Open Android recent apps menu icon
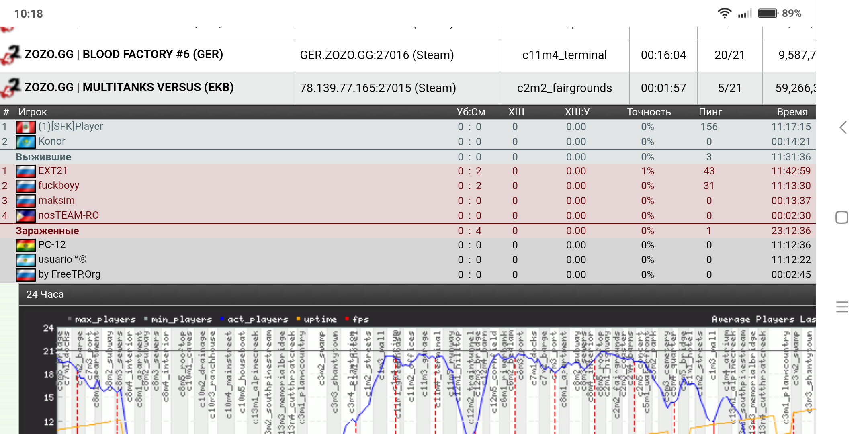Screen dimensions: 868x434 point(842,307)
